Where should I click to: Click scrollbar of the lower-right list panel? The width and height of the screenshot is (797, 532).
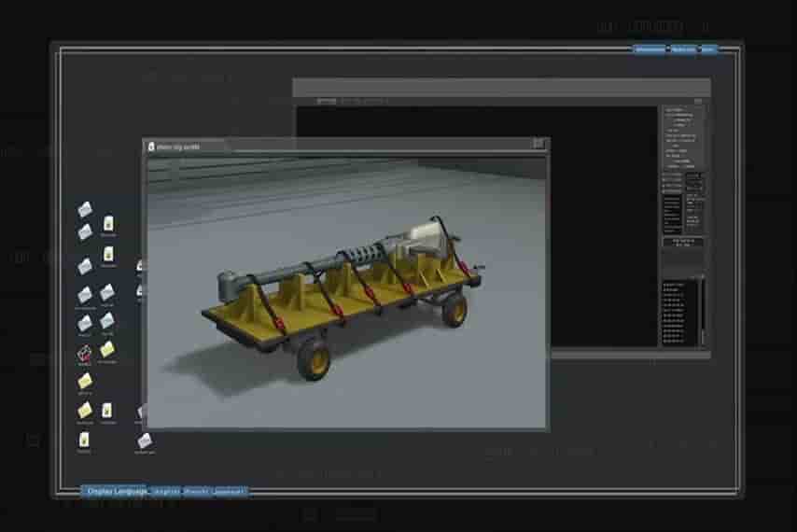pyautogui.click(x=702, y=308)
